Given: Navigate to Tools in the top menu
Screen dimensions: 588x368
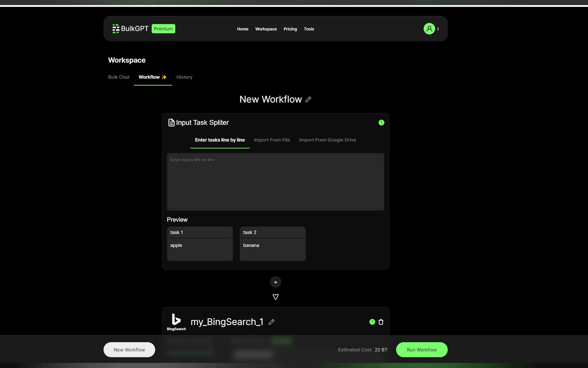Looking at the screenshot, I should tap(309, 29).
